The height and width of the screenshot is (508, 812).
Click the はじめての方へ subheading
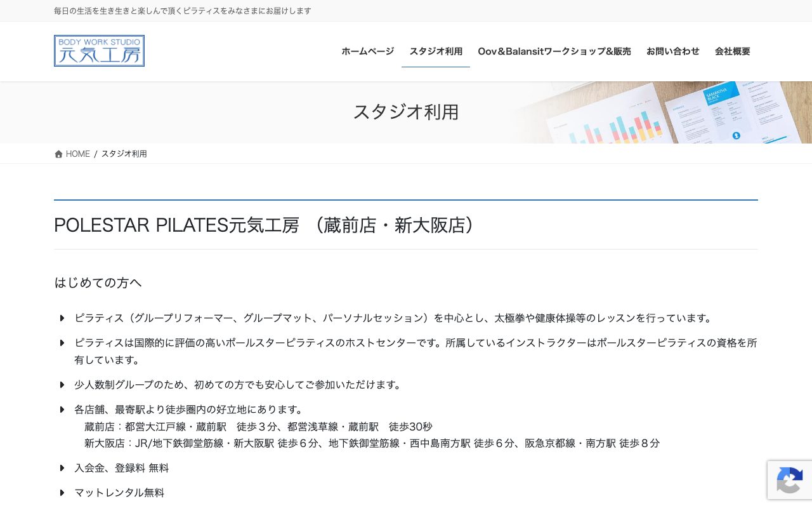(98, 283)
